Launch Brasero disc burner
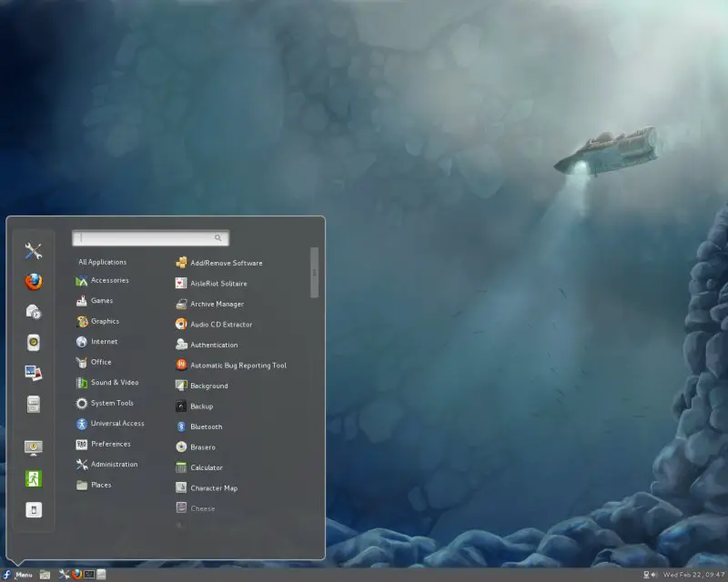Image resolution: width=728 pixels, height=582 pixels. pos(202,447)
